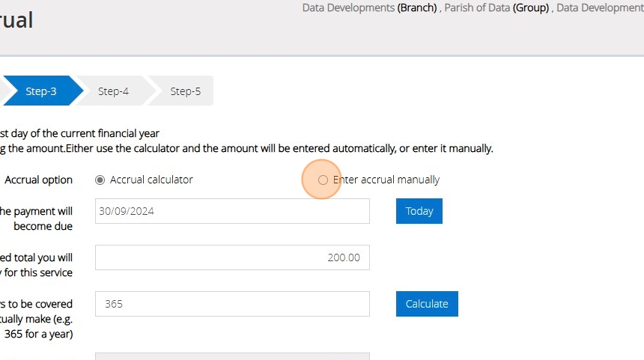Go to the Step-4 tab
This screenshot has height=360, width=644.
tap(113, 91)
